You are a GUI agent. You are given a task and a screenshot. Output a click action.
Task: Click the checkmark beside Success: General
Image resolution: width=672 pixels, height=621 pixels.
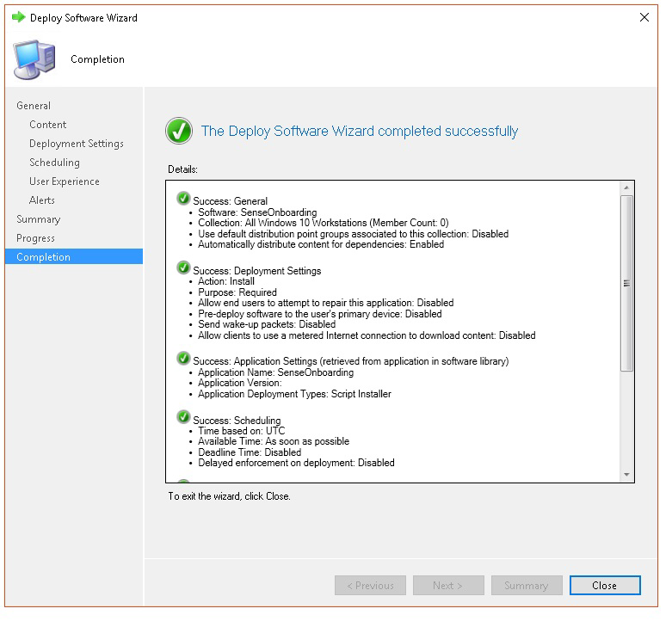tap(183, 199)
